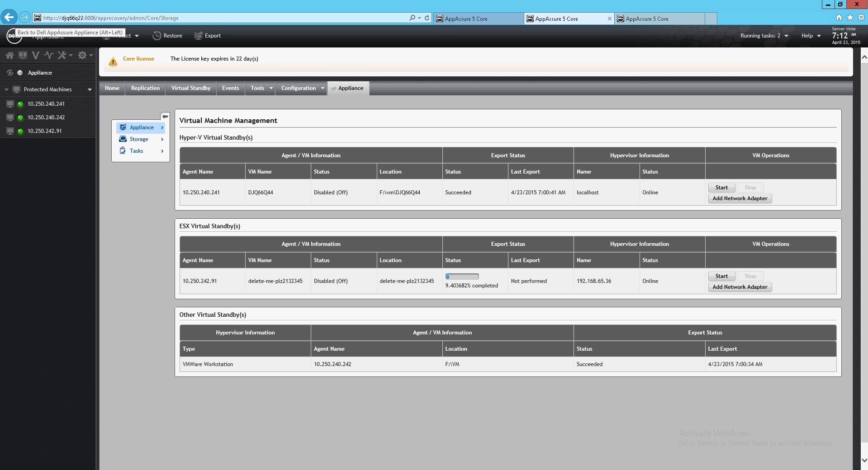This screenshot has height=470, width=868.
Task: Open the Help dropdown menu
Action: 811,36
